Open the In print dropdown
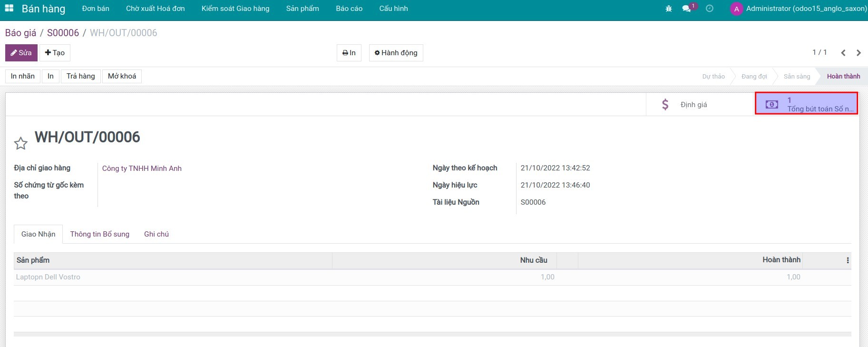Viewport: 868px width, 347px height. [349, 53]
